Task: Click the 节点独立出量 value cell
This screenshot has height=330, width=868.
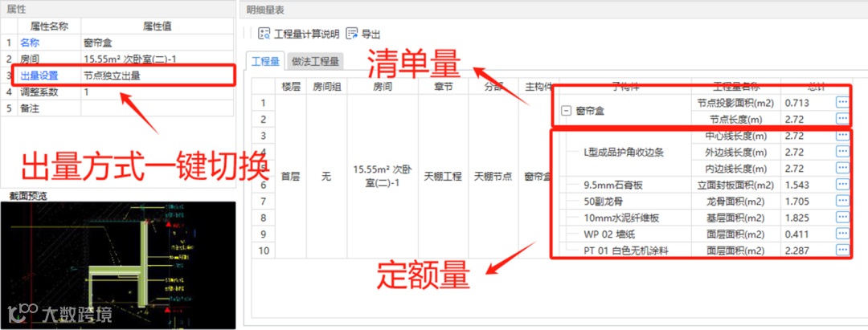Action: pyautogui.click(x=158, y=75)
